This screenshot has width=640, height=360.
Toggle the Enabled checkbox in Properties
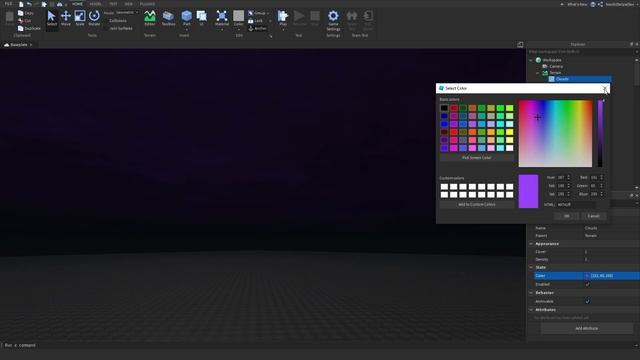tap(587, 284)
